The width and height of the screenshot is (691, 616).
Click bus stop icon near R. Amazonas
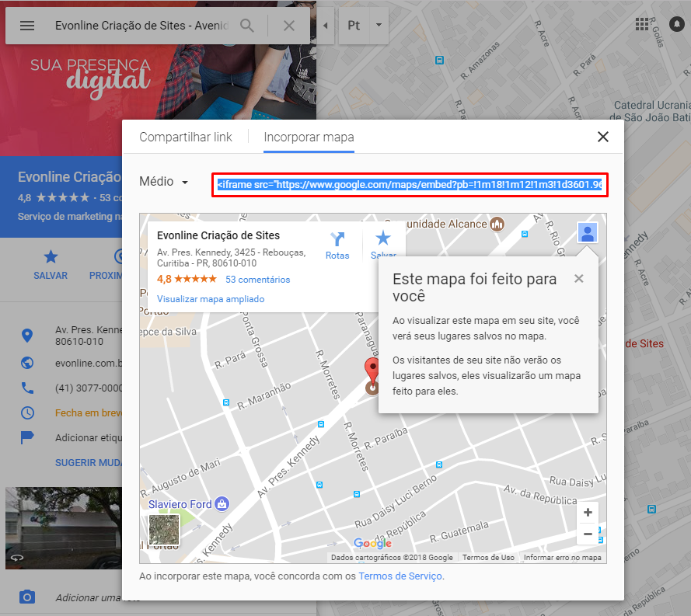(x=439, y=60)
